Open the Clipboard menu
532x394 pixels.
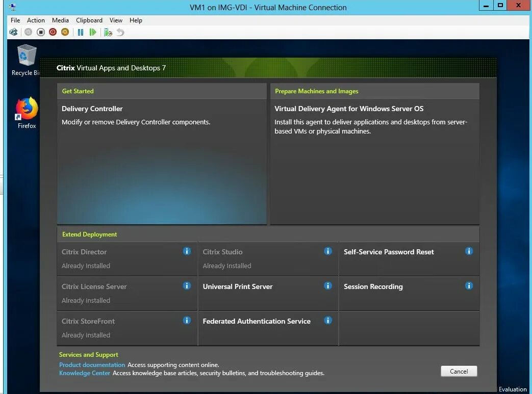tap(89, 20)
